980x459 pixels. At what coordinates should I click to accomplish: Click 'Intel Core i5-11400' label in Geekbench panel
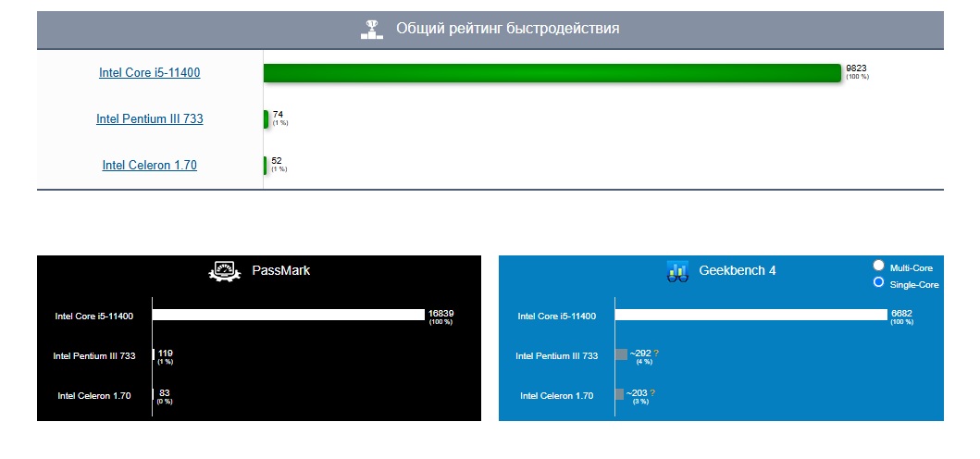pos(557,316)
